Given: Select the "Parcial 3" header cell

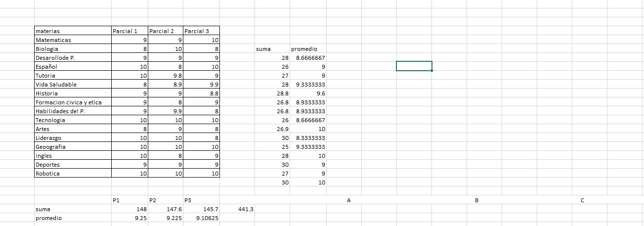Looking at the screenshot, I should [x=201, y=31].
